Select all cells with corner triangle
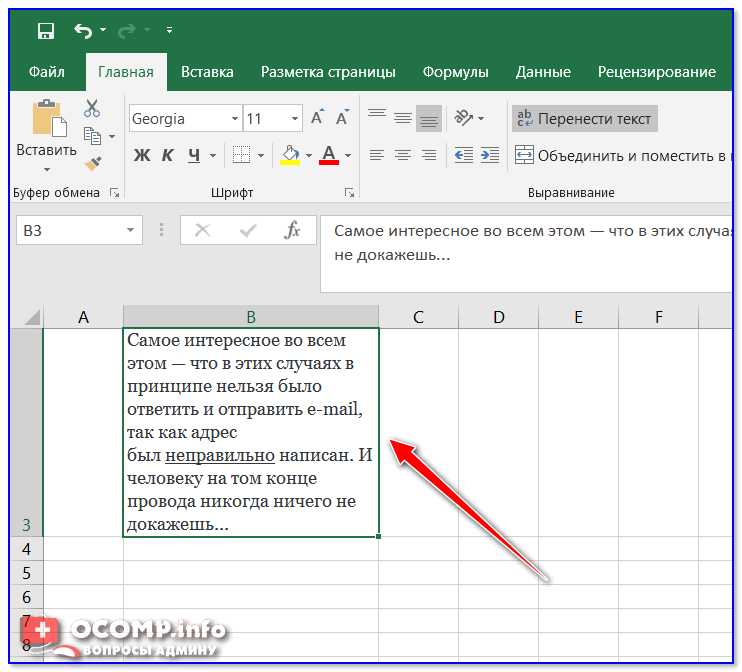The height and width of the screenshot is (672, 742). 31,317
